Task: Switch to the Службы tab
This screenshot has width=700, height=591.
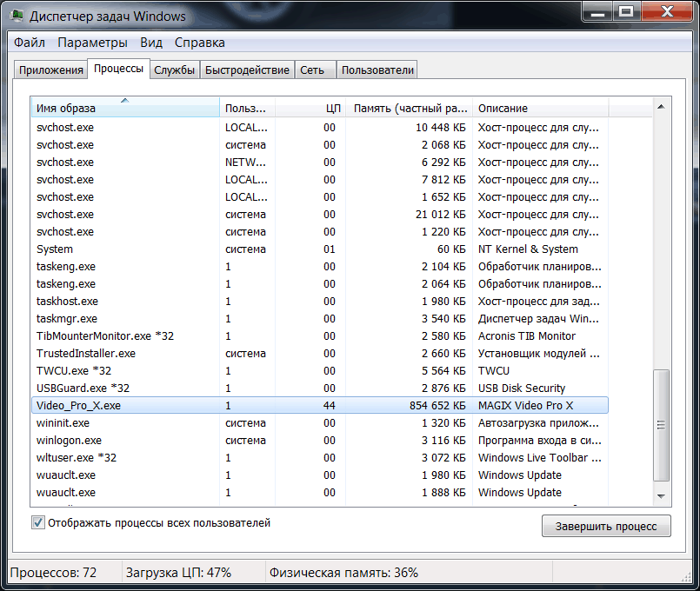Action: 175,70
